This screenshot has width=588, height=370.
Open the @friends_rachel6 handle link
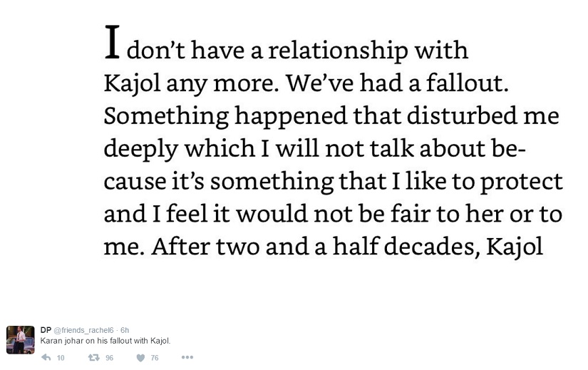pos(85,330)
